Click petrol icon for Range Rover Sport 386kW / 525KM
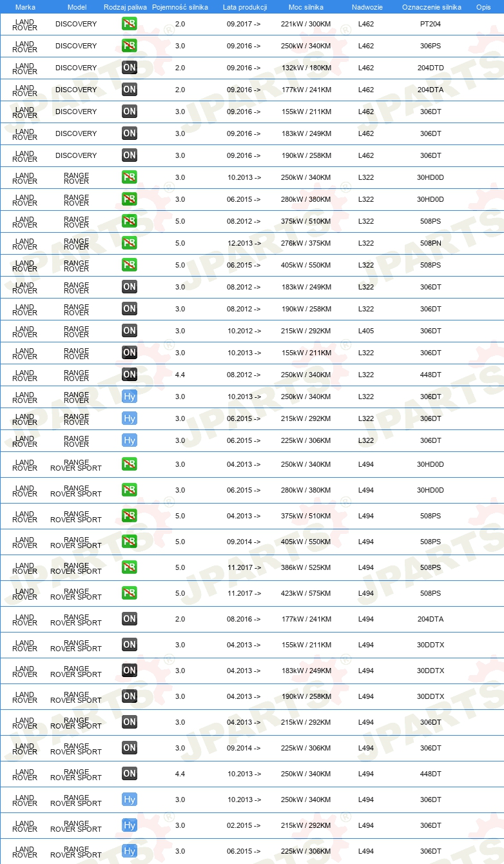Screen dimensions: 504x864 pos(130,567)
